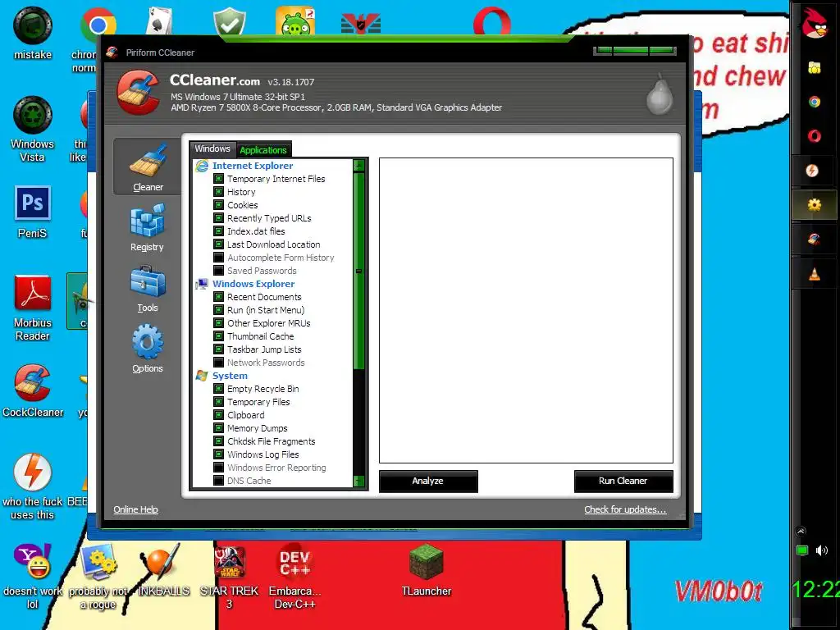Click the Opera icon in side taskbar
The image size is (840, 630).
(815, 136)
